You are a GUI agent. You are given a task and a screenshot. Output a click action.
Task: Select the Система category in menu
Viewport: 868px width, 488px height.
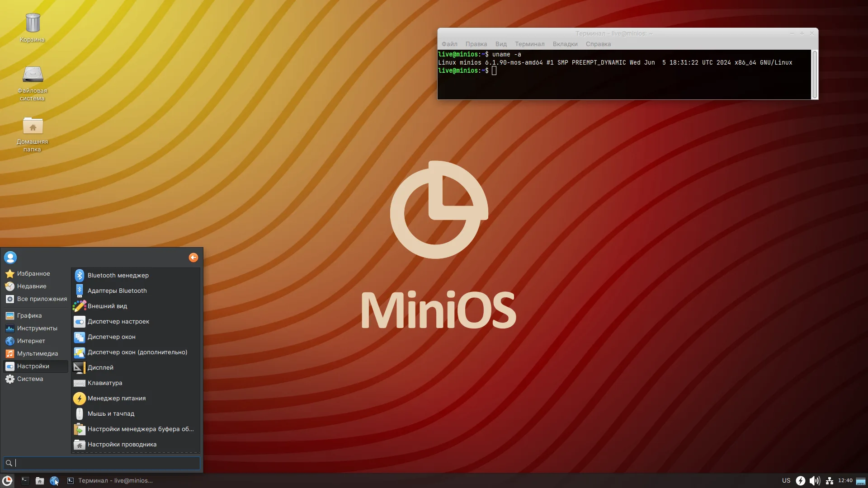[30, 379]
